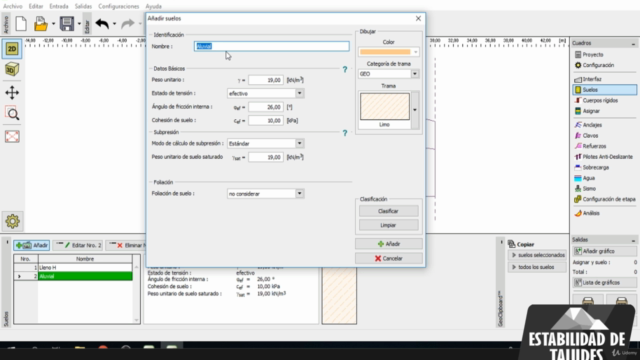Click Editar Nro. 2 button
The image size is (640, 360).
tap(78, 245)
